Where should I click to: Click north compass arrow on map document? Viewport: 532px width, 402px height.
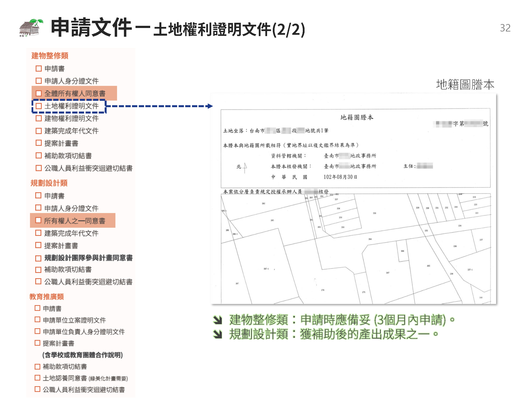(x=245, y=167)
